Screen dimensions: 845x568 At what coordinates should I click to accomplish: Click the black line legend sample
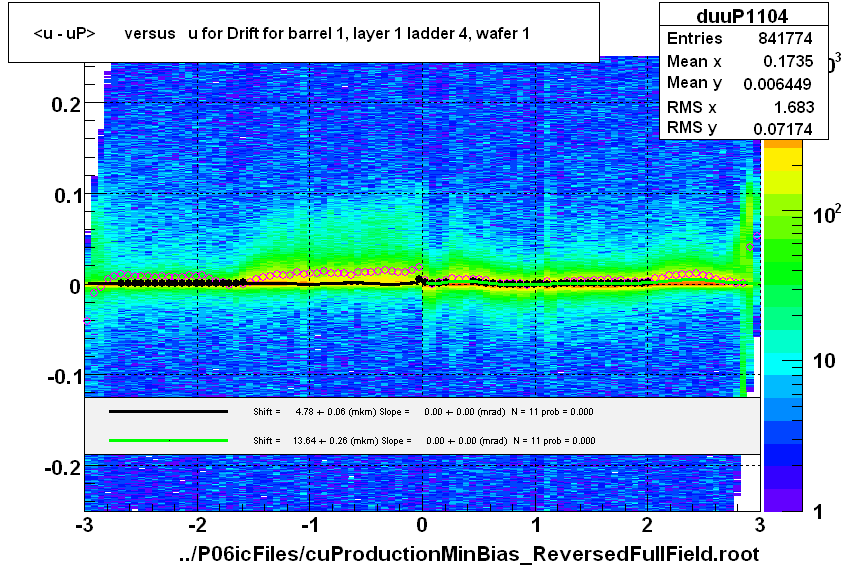168,412
